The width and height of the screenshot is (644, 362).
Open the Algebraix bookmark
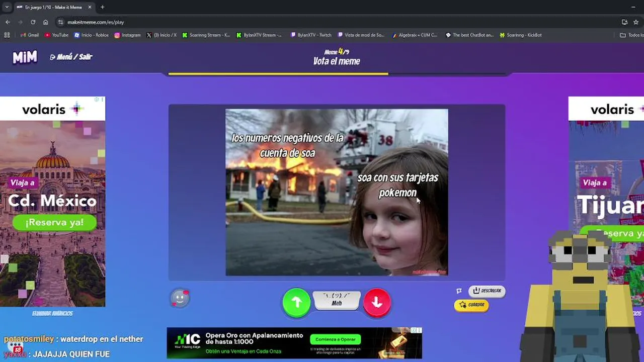(414, 35)
